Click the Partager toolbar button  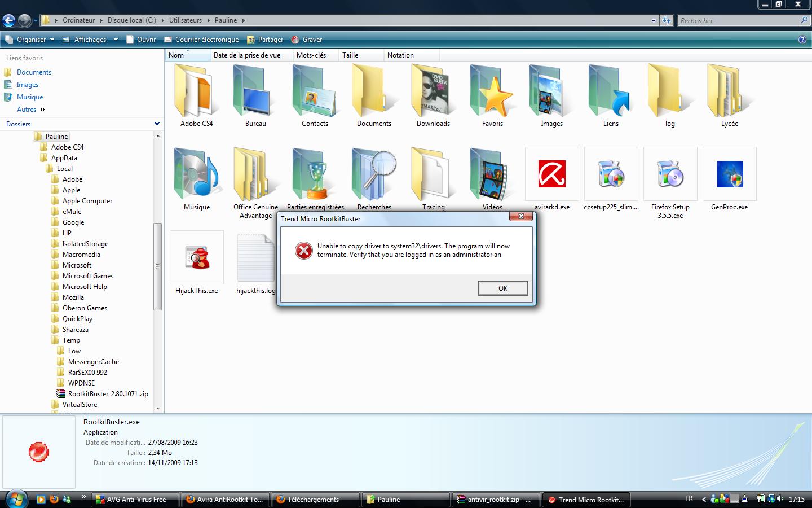(264, 40)
